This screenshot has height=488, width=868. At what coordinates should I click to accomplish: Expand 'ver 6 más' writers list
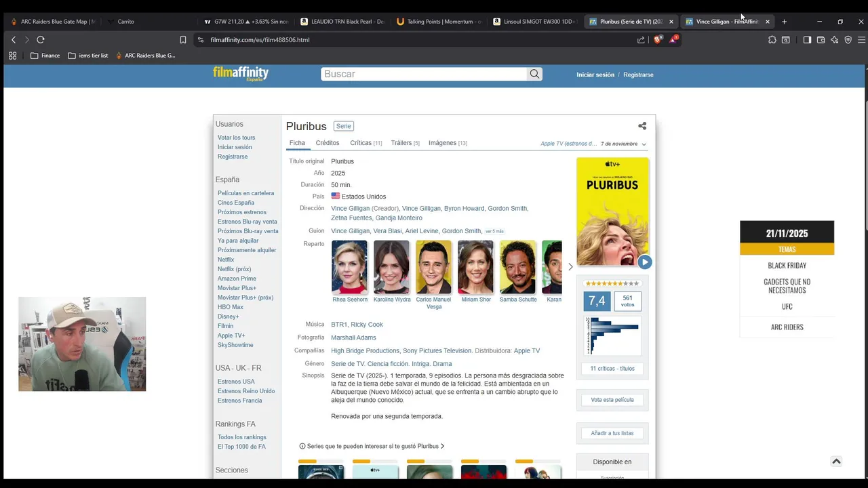tap(494, 232)
